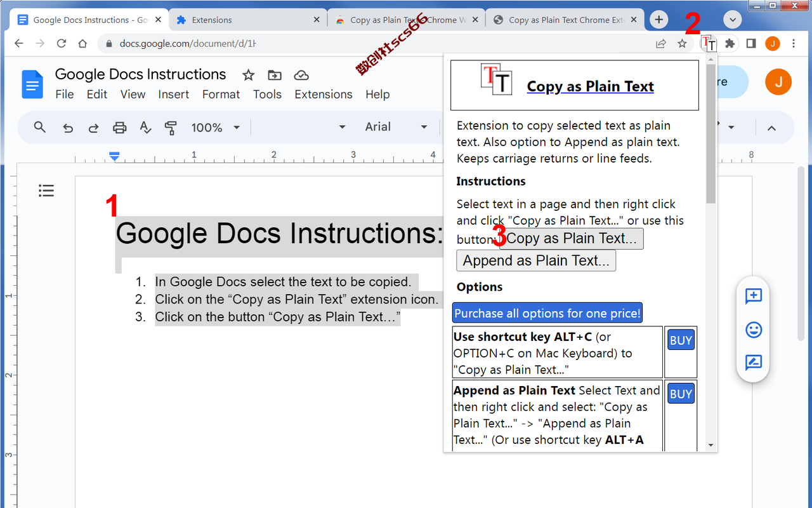This screenshot has height=508, width=812.
Task: Click the blue indent marker on the ruler
Action: pos(114,156)
